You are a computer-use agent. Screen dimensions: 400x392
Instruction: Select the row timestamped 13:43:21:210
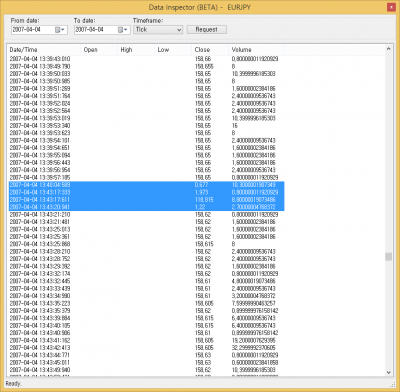146,214
